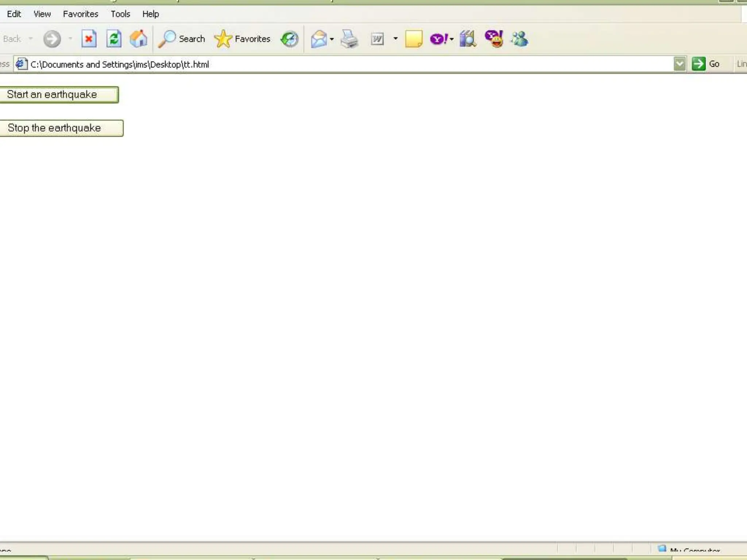Open the History icon
747x560 pixels.
coord(290,39)
